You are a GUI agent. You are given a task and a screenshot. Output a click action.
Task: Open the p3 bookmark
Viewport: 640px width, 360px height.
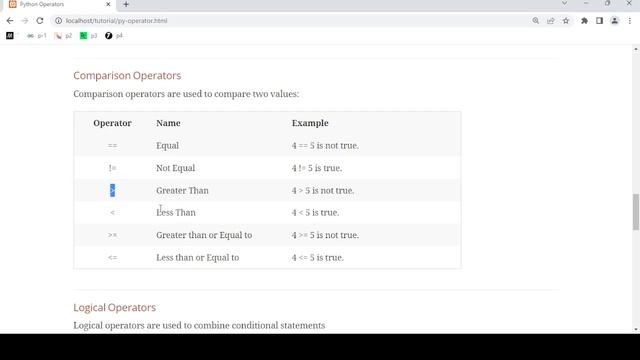(x=89, y=36)
